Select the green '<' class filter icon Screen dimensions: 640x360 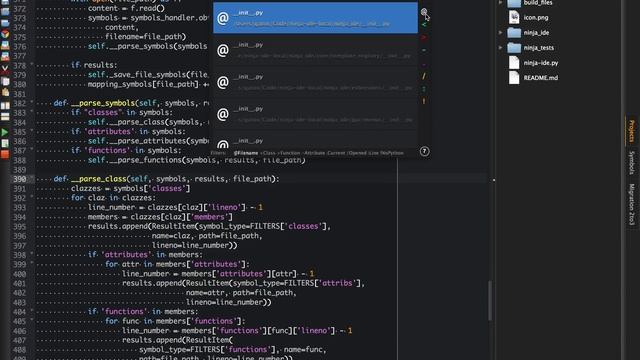[424, 24]
